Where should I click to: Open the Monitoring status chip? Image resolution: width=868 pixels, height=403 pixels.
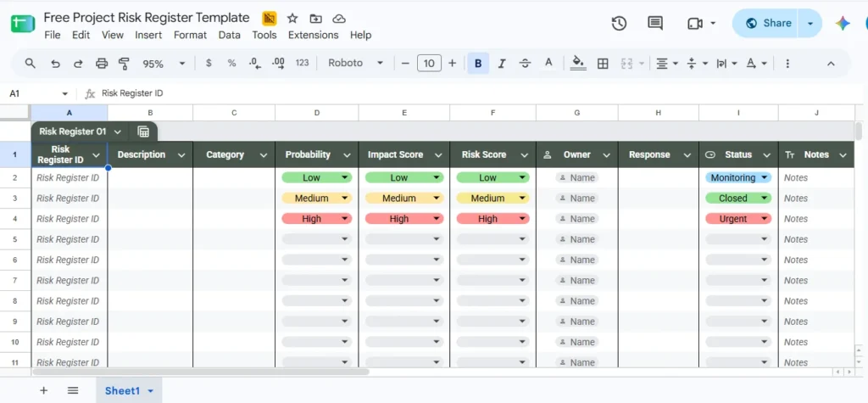tap(738, 177)
